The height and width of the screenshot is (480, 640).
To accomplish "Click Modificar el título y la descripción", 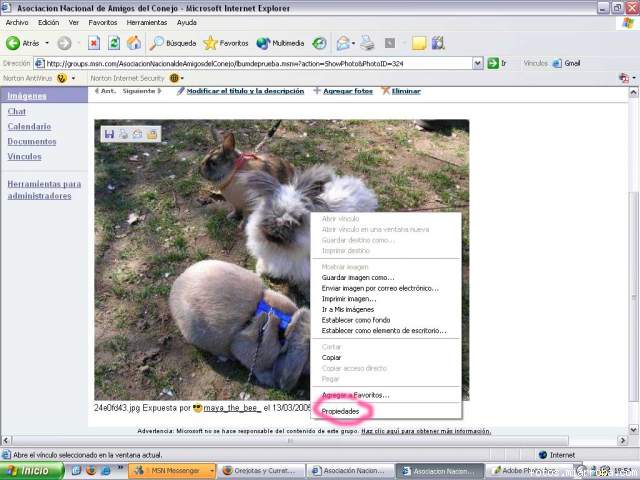I will (x=245, y=91).
